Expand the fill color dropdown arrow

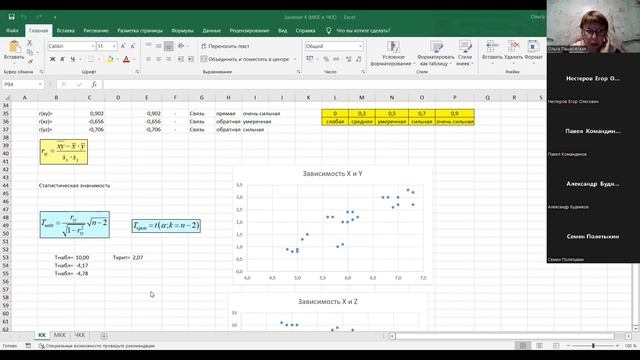point(117,59)
